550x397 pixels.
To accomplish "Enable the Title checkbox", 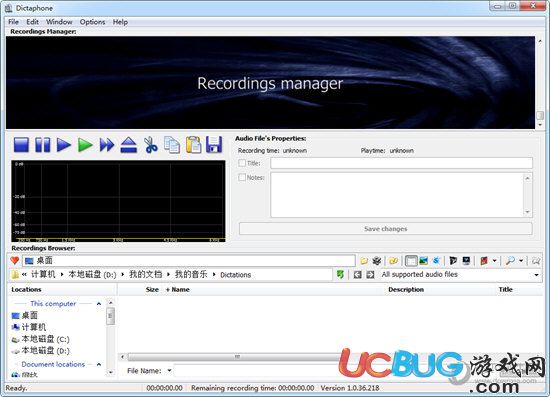I will [x=242, y=163].
